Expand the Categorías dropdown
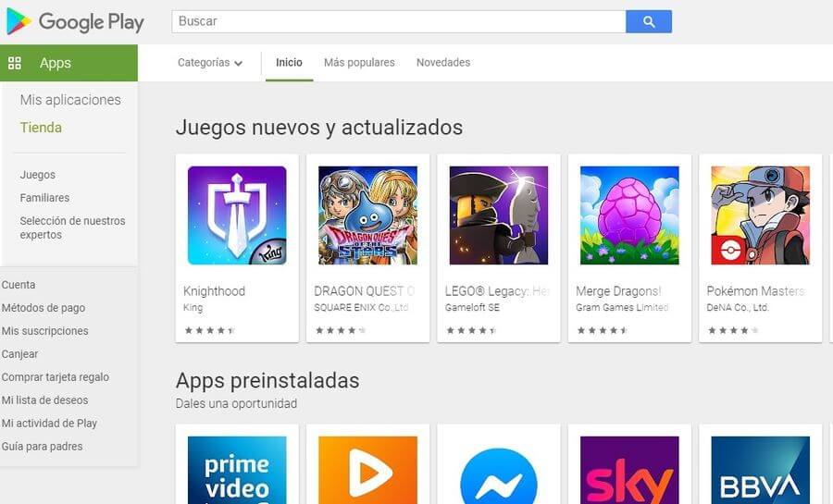 210,63
